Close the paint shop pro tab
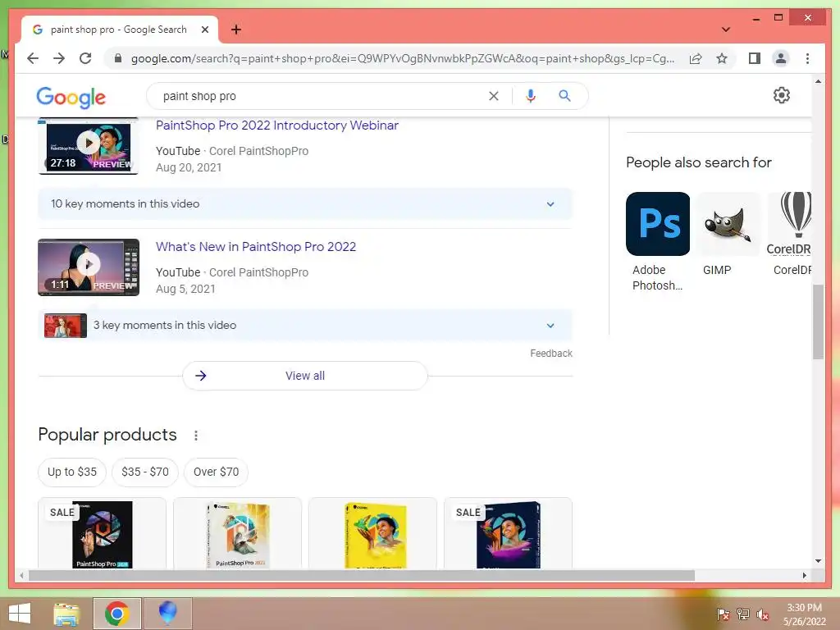 [x=204, y=30]
